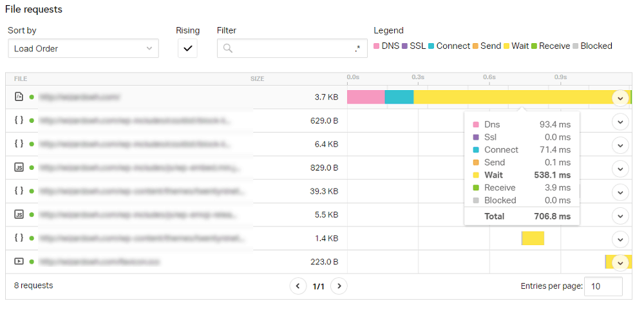Image resolution: width=644 pixels, height=314 pixels.
Task: Expand details for the 223.0 B request
Action: [x=621, y=263]
